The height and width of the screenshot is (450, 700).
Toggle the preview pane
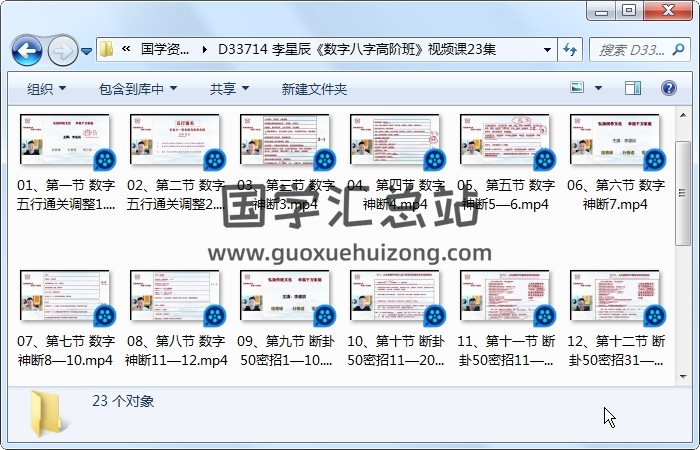pos(632,89)
